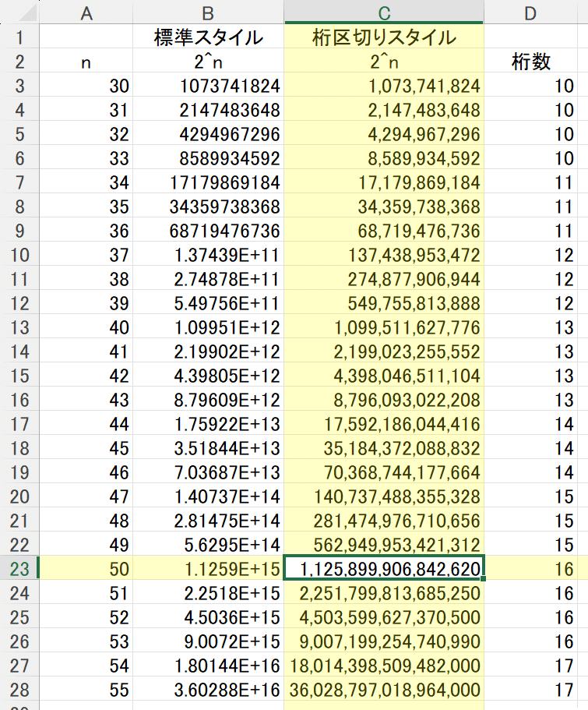Viewport: 588px width, 710px height.
Task: Click cell containing 1.37439E+11
Action: pos(208,255)
